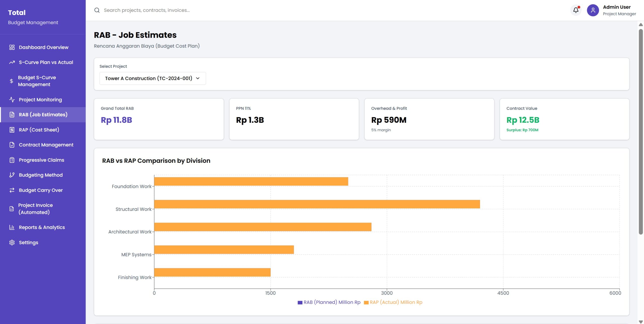This screenshot has height=324, width=644.
Task: Focus the search projects input field
Action: [201, 10]
